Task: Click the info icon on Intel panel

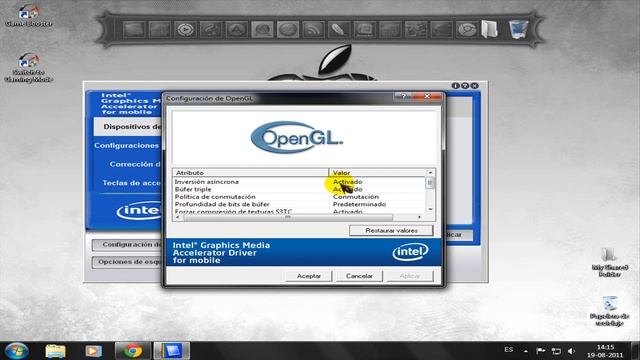Action: pyautogui.click(x=456, y=86)
